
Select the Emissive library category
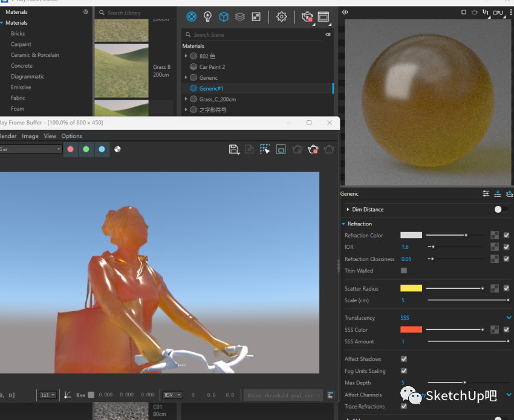tap(21, 87)
